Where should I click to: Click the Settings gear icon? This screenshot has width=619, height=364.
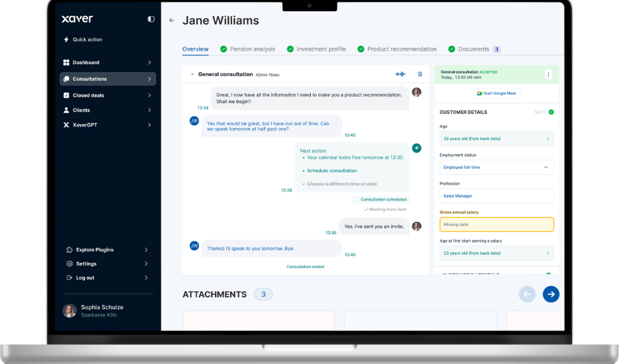(69, 263)
